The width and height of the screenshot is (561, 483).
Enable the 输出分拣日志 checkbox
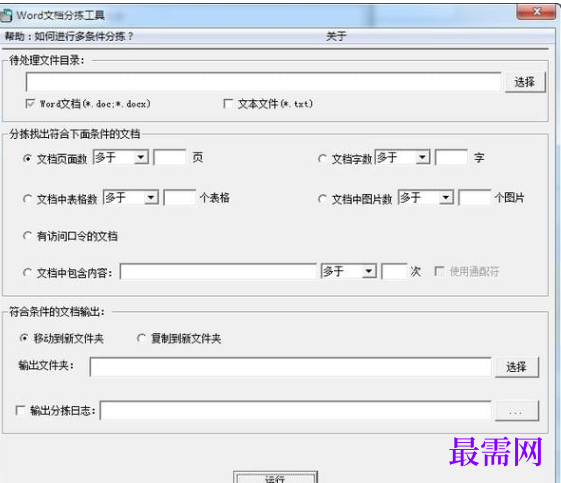[x=20, y=410]
